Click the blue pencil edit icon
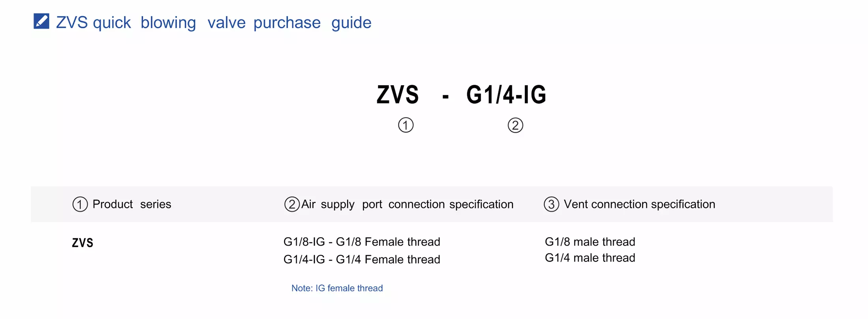868x319 pixels. coord(41,21)
